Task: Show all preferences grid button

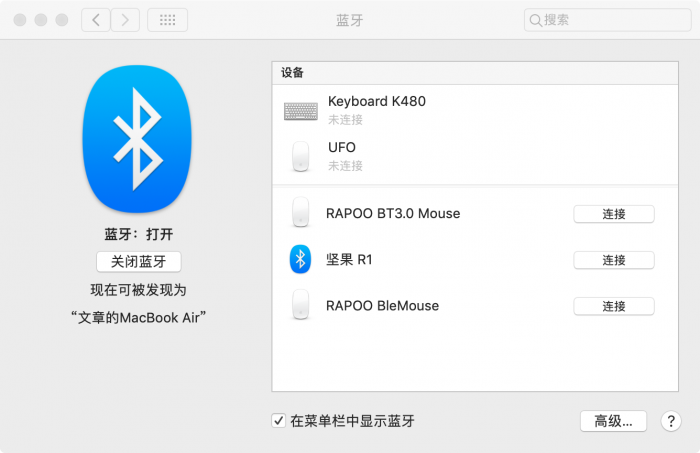Action: tap(167, 20)
